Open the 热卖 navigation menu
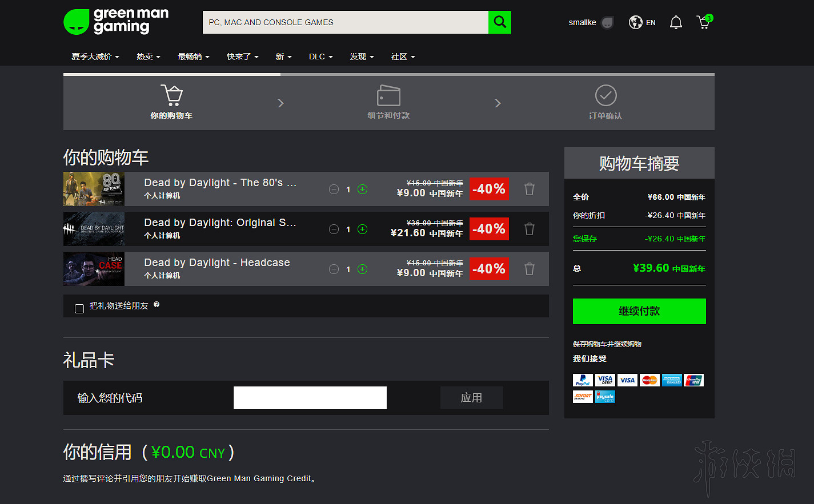Viewport: 814px width, 504px height. tap(148, 57)
